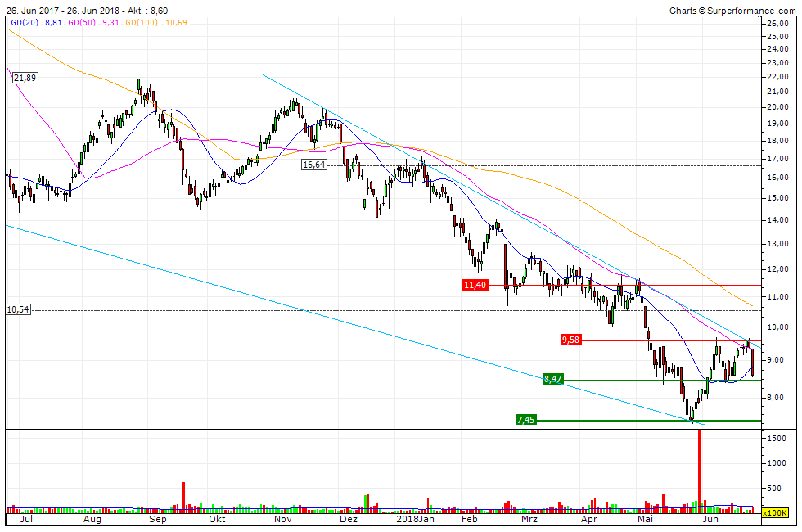Click the GD(20) moving average label

click(25, 23)
